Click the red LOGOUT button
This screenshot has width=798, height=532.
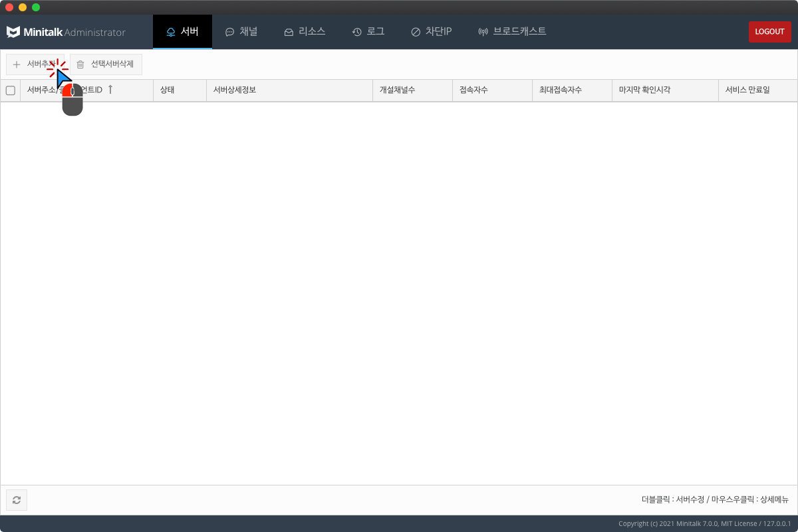pos(769,32)
